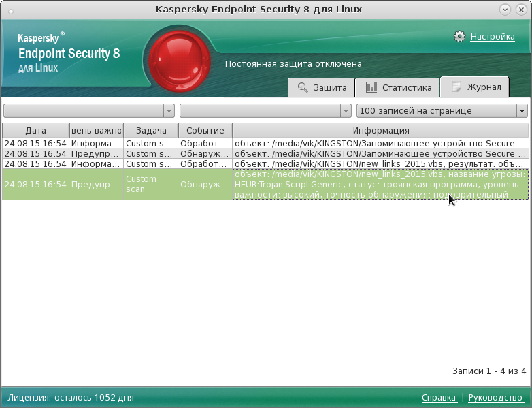
Task: Open the '100 записей на странице' dropdown
Action: pyautogui.click(x=442, y=111)
